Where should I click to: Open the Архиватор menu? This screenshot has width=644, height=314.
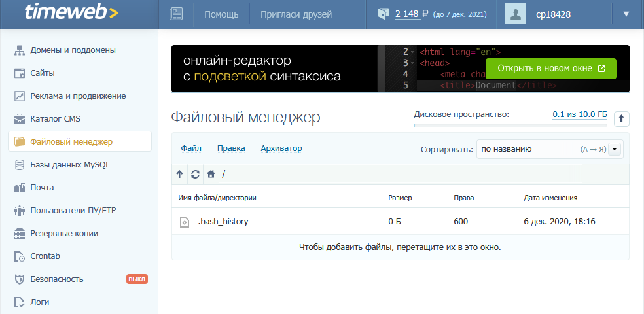[281, 148]
